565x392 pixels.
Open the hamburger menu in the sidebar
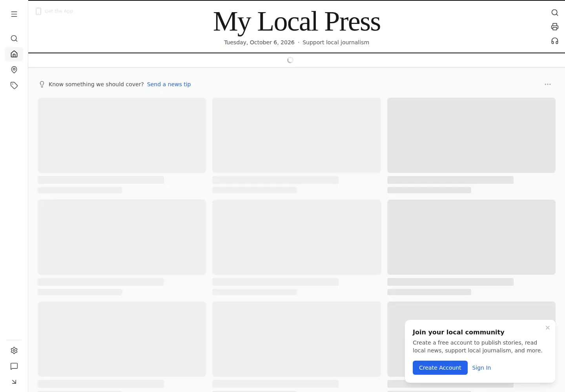pos(14,14)
